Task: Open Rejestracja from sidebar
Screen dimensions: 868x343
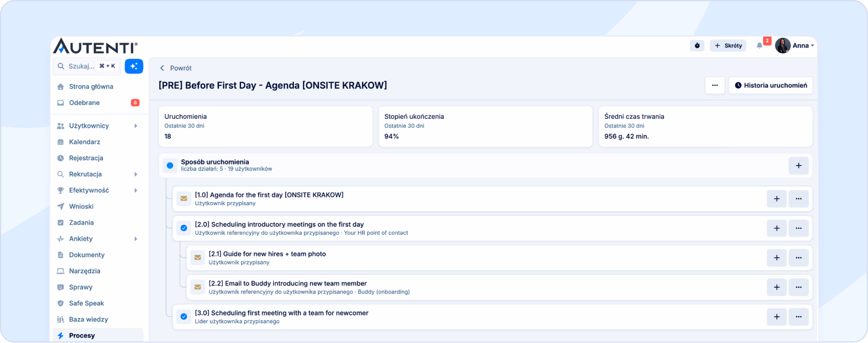Action: pos(86,158)
